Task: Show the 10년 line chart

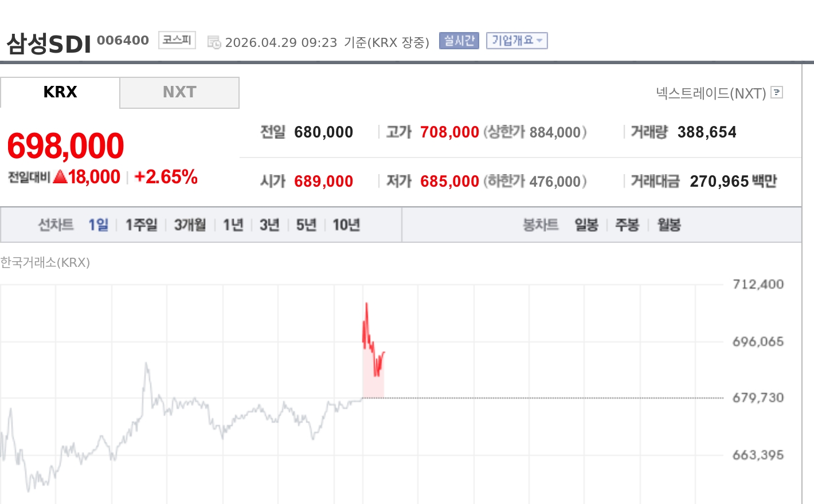Action: point(346,225)
